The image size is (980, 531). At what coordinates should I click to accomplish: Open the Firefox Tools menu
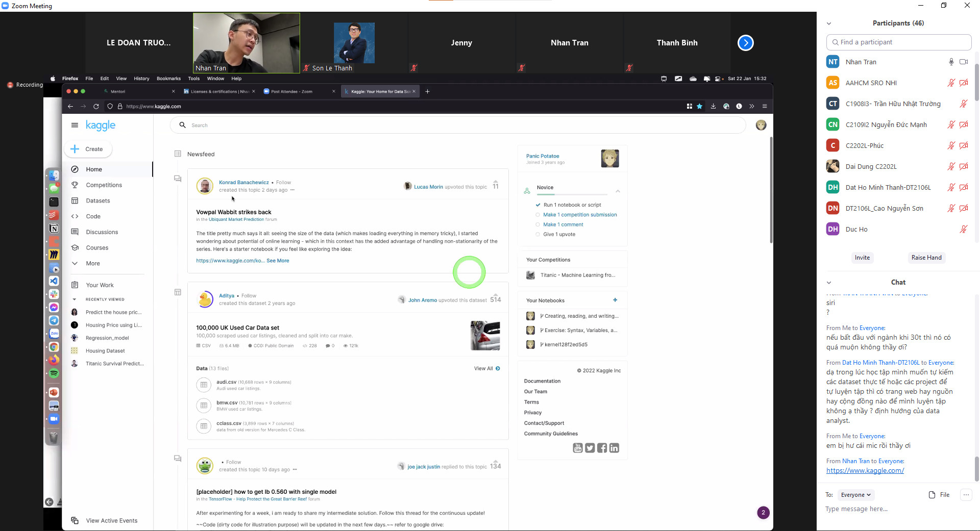(194, 79)
